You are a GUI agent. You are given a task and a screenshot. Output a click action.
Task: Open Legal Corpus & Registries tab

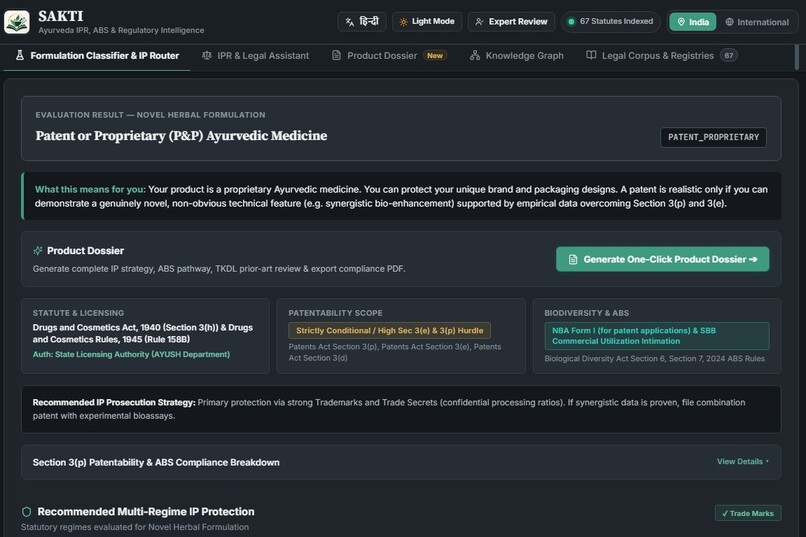pos(662,55)
